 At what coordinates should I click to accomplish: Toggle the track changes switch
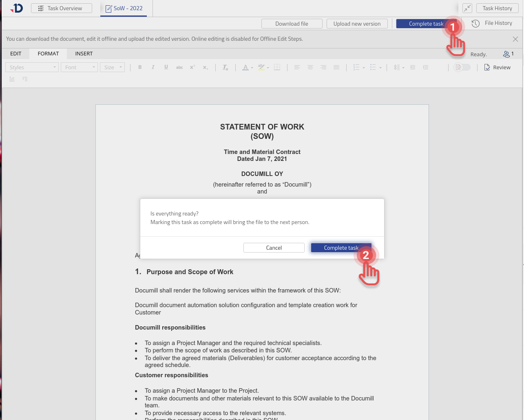coord(462,67)
